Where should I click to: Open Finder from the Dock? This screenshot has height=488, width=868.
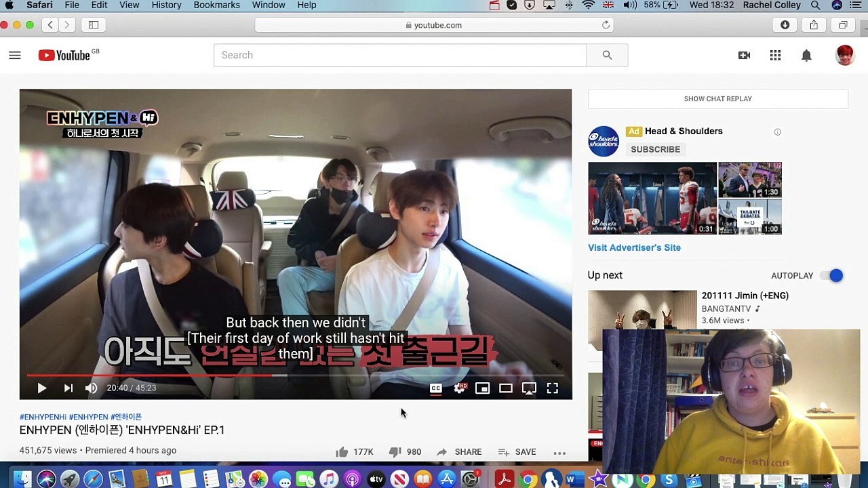(22, 479)
